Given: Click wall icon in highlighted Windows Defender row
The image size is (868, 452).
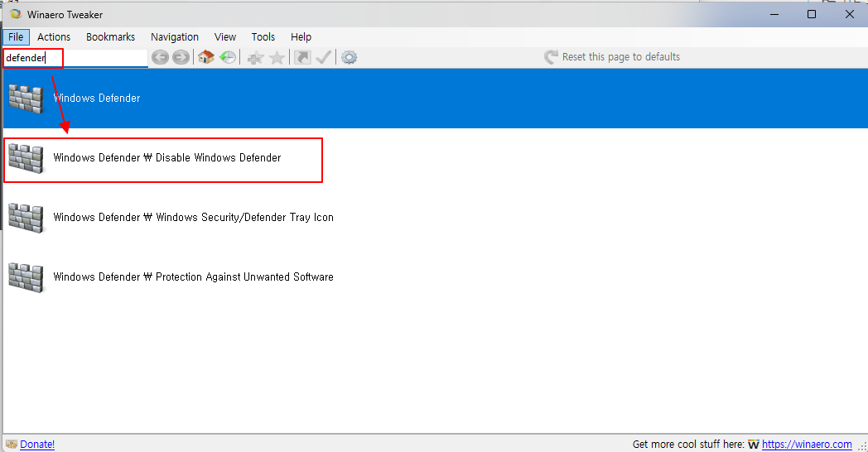Looking at the screenshot, I should pyautogui.click(x=26, y=99).
